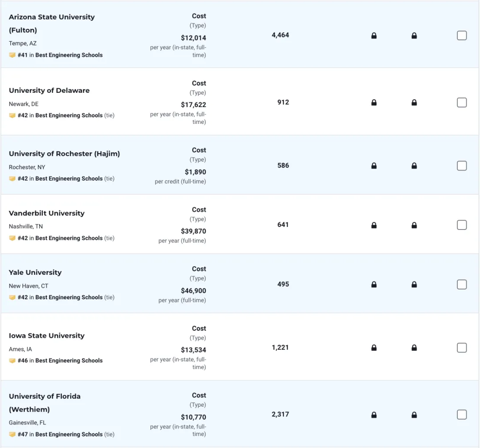Open the Vanderbilt University school link
This screenshot has width=480, height=448.
click(x=47, y=213)
